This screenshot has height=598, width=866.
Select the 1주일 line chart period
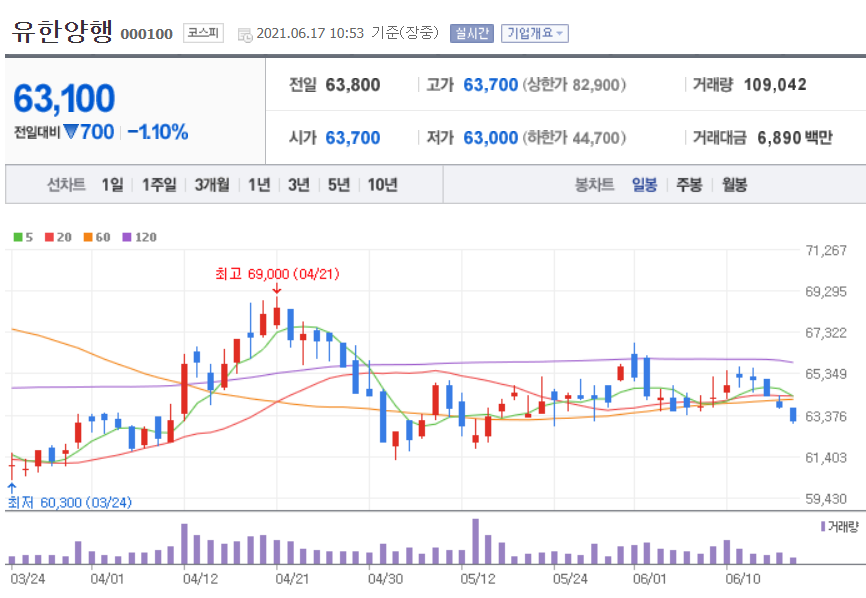click(159, 184)
